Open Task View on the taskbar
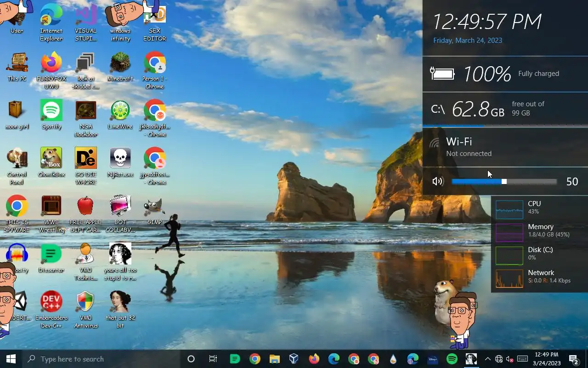588x368 pixels. coord(213,359)
